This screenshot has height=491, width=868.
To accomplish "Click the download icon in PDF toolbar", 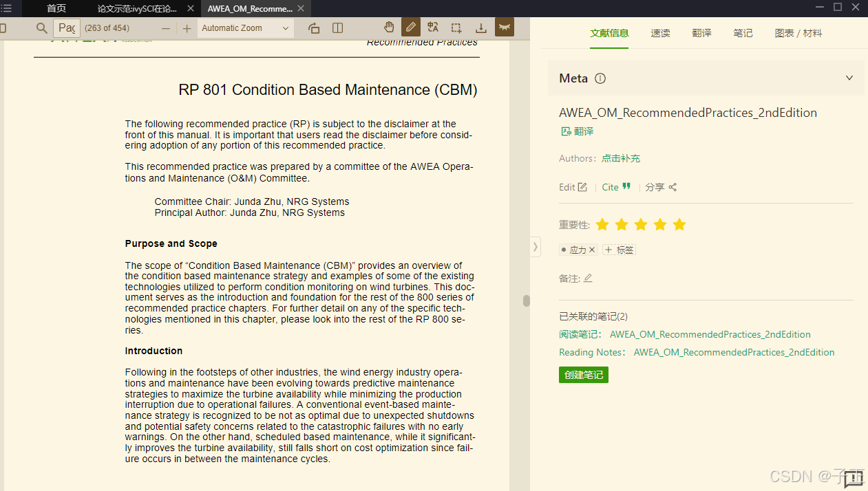I will tap(481, 28).
